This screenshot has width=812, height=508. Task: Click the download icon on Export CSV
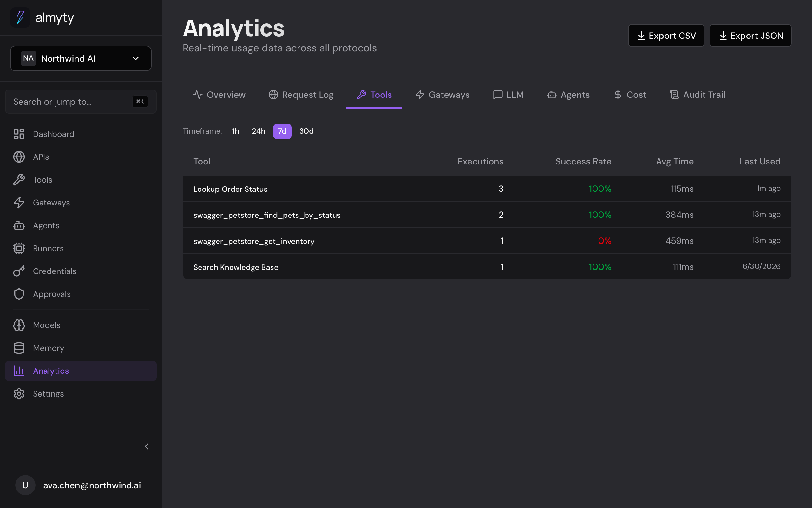pyautogui.click(x=641, y=36)
